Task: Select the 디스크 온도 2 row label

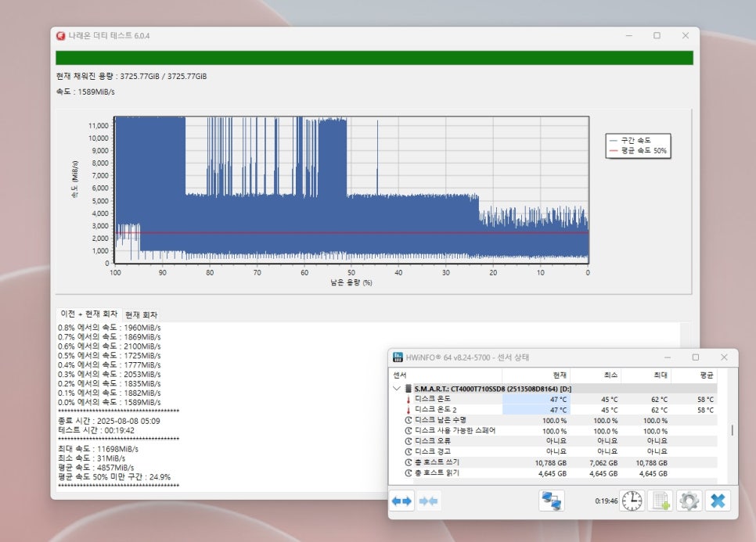Action: [x=435, y=410]
